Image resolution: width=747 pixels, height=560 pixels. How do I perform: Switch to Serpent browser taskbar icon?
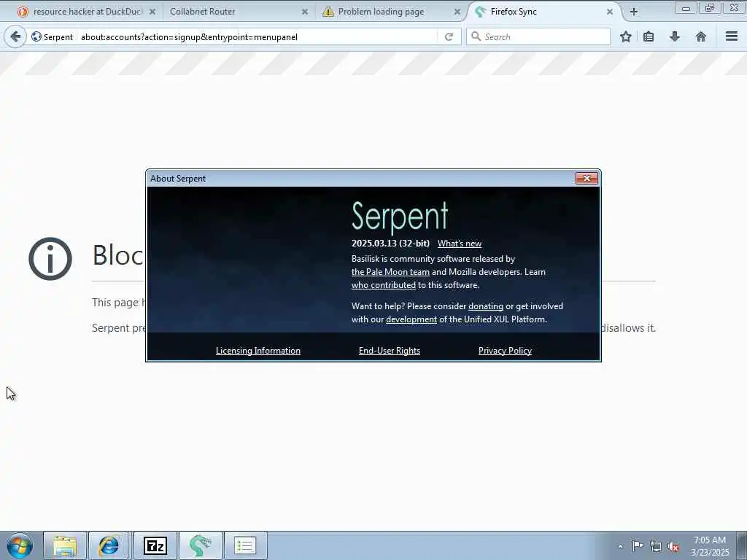click(200, 545)
